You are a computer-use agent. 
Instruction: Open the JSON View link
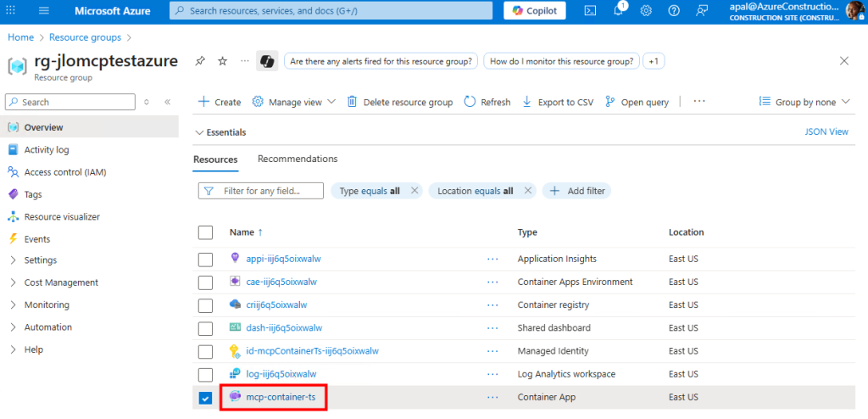tap(826, 132)
